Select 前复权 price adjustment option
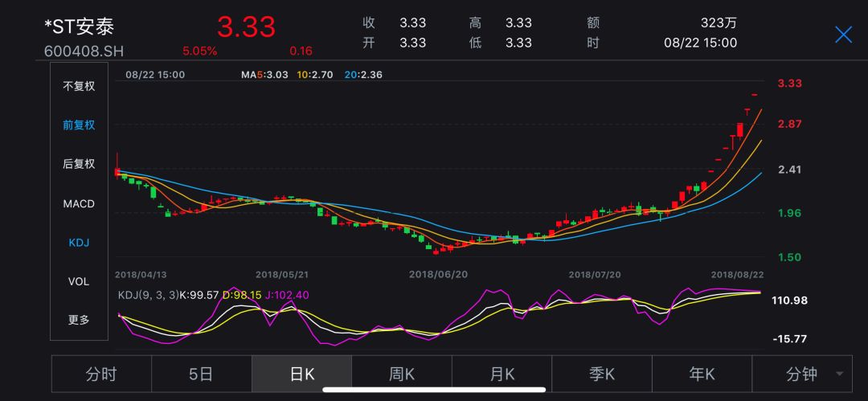This screenshot has height=401, width=868. [79, 125]
